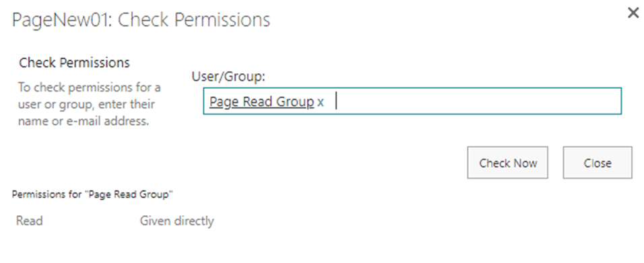Click 'Permissions for' in results heading
Viewport: 644px width, 263px height.
tap(47, 194)
